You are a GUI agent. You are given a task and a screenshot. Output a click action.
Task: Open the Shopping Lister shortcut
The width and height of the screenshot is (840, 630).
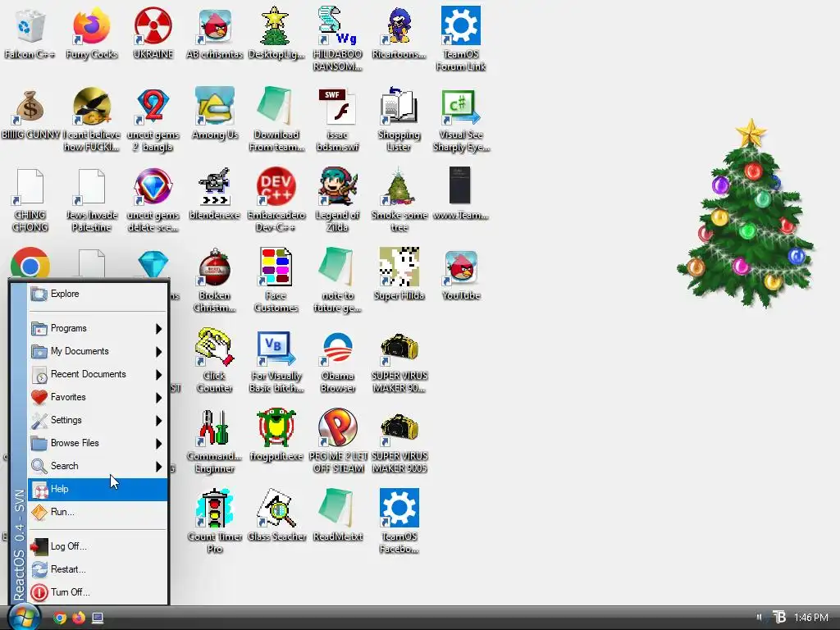pos(399,106)
